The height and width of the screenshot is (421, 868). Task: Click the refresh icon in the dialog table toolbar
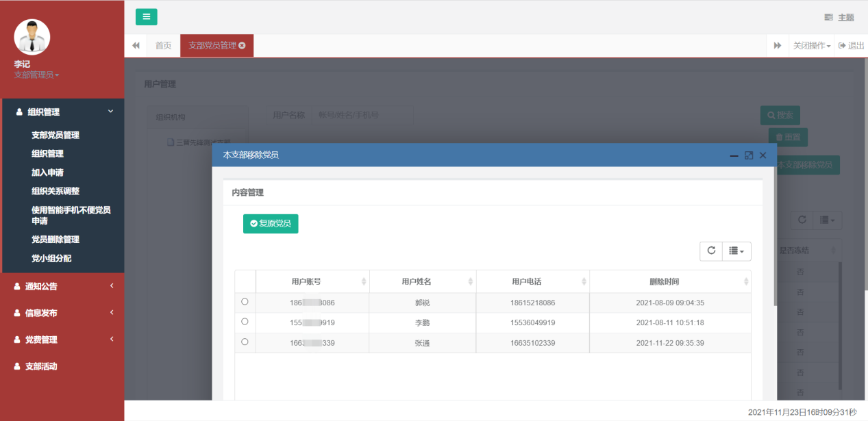tap(711, 251)
